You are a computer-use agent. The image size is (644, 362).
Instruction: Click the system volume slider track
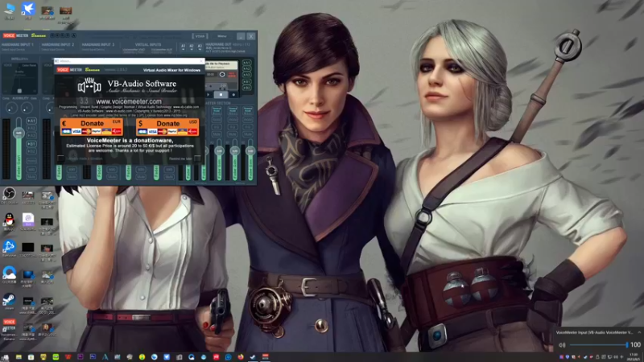tap(598, 345)
